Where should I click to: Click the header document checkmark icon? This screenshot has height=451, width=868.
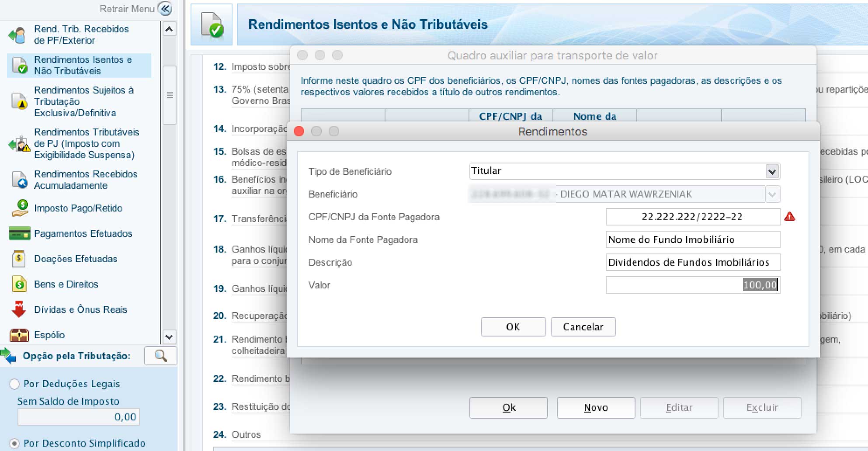pos(212,24)
